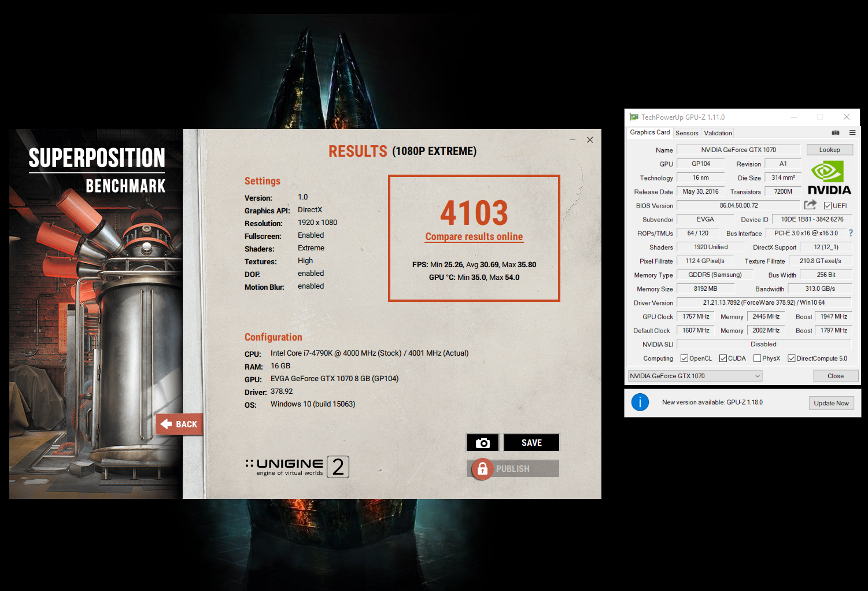The width and height of the screenshot is (868, 591).
Task: Toggle the CUDA checkbox
Action: (723, 359)
